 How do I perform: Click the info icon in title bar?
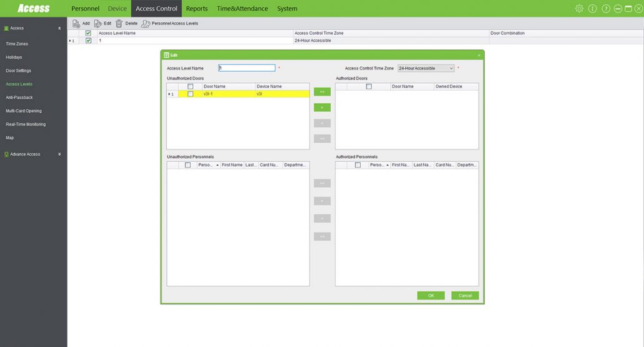point(593,9)
